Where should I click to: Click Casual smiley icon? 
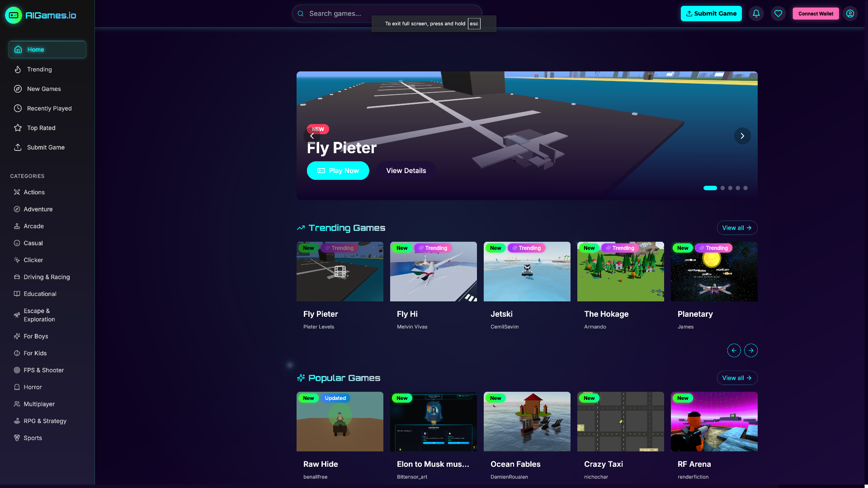[17, 243]
